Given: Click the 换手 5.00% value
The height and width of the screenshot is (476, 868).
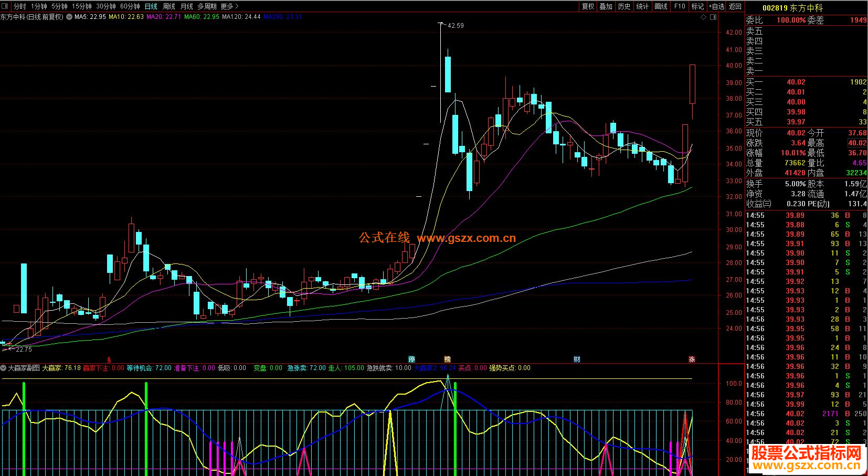Looking at the screenshot, I should [795, 184].
